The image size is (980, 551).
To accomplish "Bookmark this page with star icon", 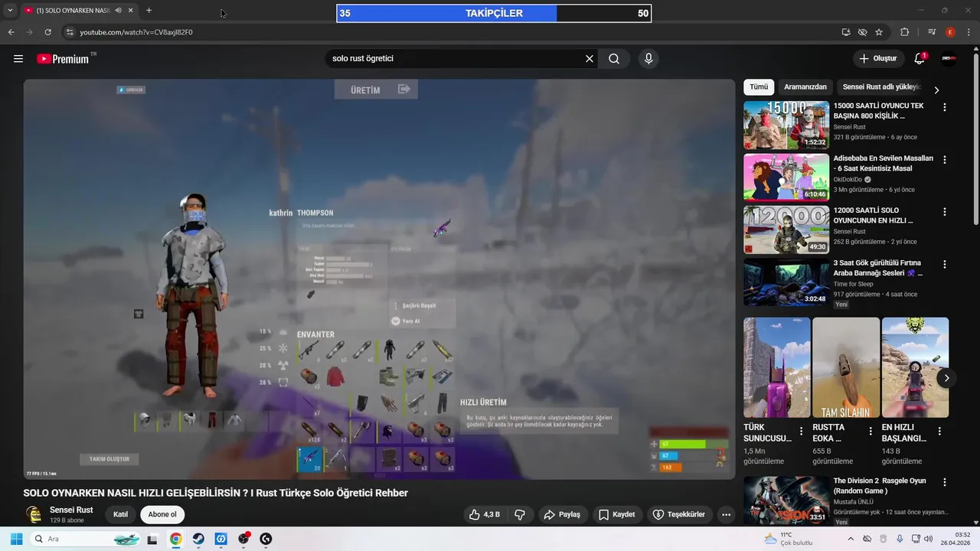I will [x=879, y=32].
